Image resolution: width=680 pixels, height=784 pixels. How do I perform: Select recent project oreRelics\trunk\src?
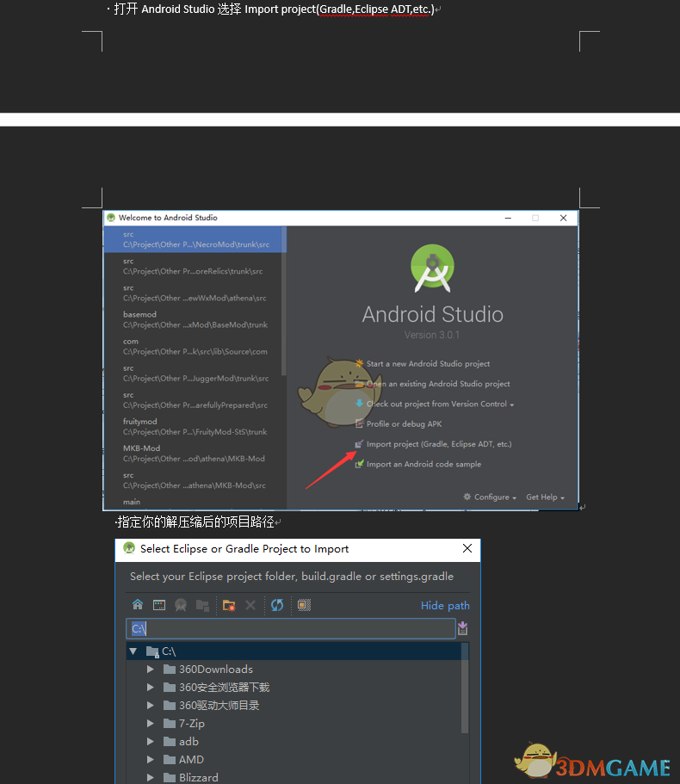[x=193, y=266]
